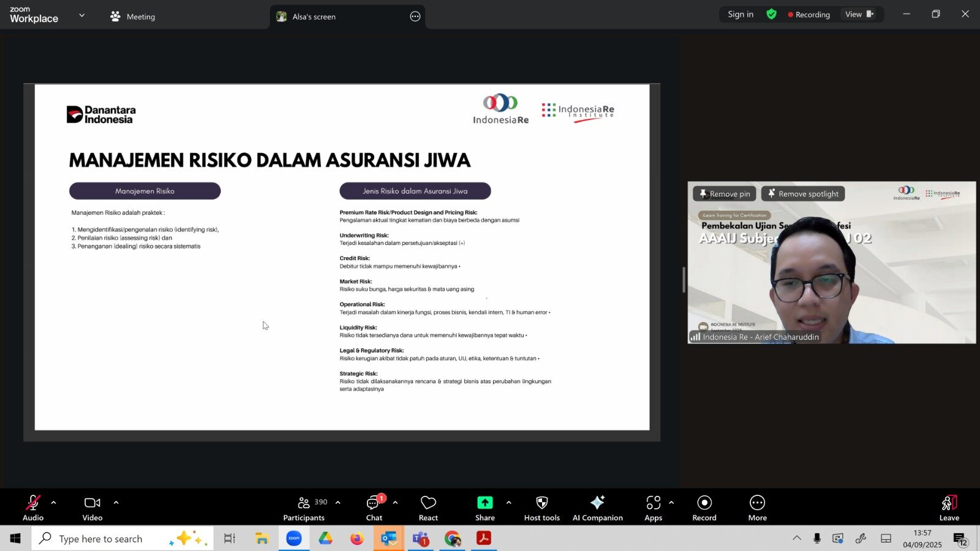Click the More options ellipsis icon
This screenshot has width=980, height=551.
[x=757, y=503]
